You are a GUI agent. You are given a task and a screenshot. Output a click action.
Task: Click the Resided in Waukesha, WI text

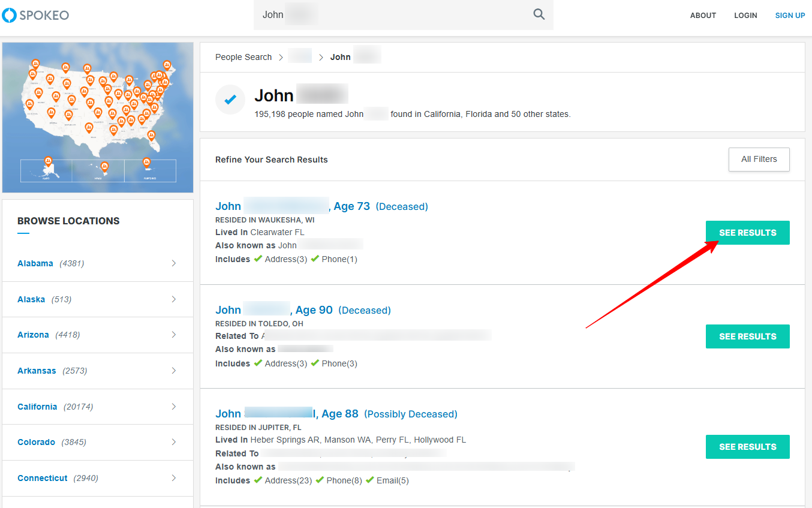265,220
